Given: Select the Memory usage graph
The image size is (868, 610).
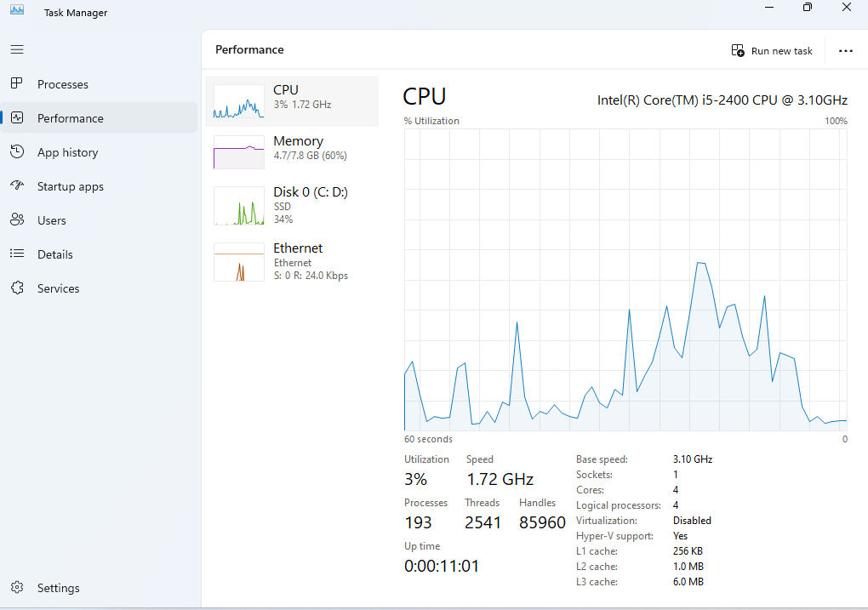Looking at the screenshot, I should point(239,151).
